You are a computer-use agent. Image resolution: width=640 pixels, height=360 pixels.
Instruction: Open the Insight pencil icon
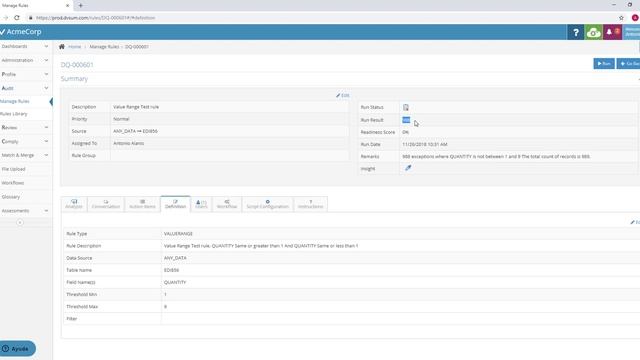tap(408, 168)
